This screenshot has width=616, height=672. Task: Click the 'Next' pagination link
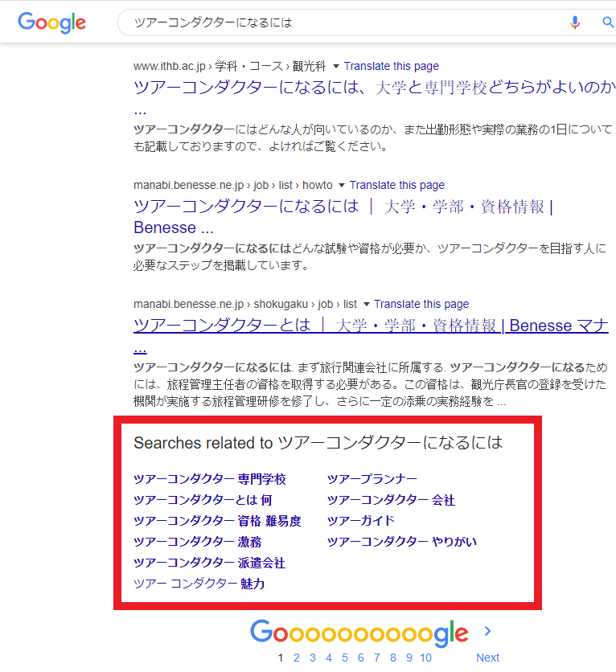[488, 658]
